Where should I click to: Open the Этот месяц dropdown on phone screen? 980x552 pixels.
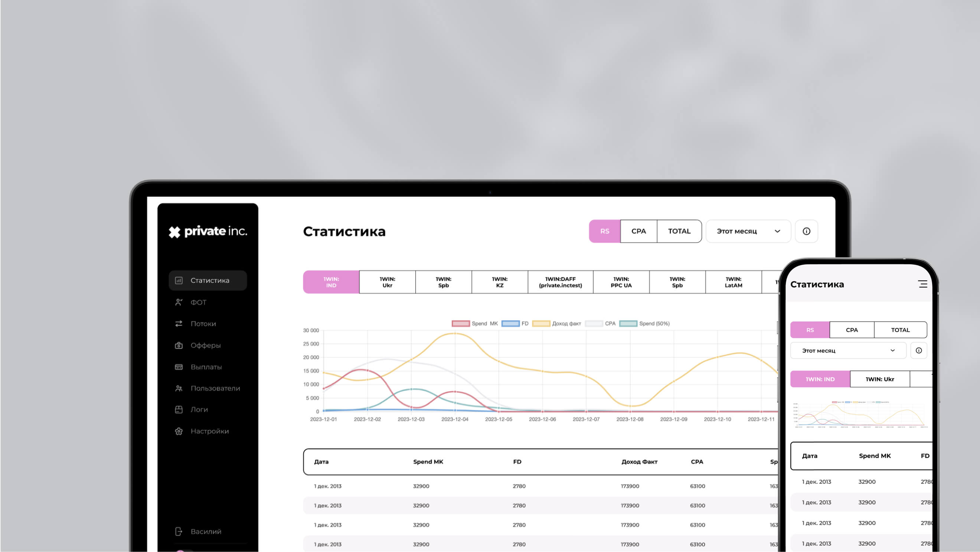click(848, 350)
